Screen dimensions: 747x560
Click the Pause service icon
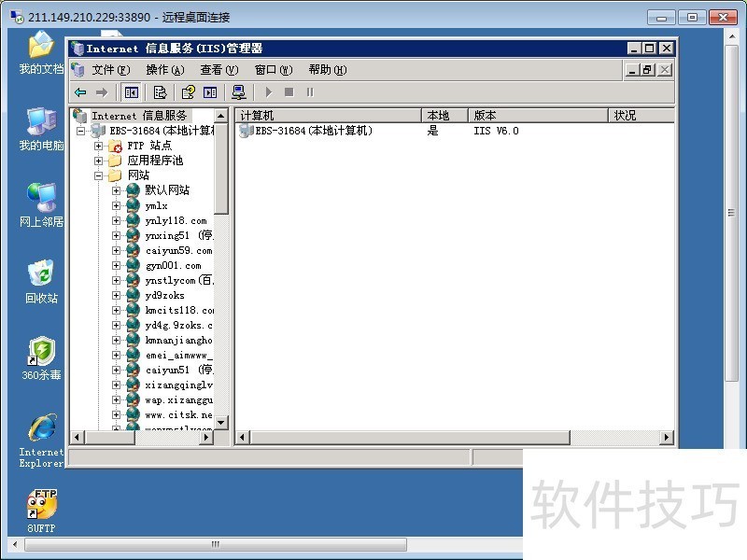point(310,92)
